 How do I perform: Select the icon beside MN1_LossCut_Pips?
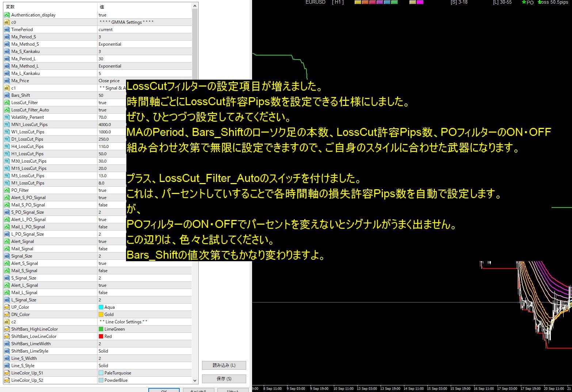[x=7, y=125]
